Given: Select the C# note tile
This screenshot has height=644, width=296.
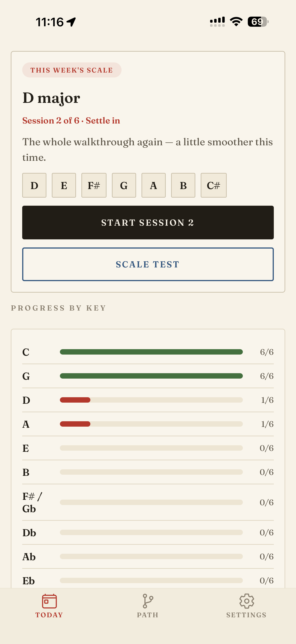Looking at the screenshot, I should [x=214, y=185].
